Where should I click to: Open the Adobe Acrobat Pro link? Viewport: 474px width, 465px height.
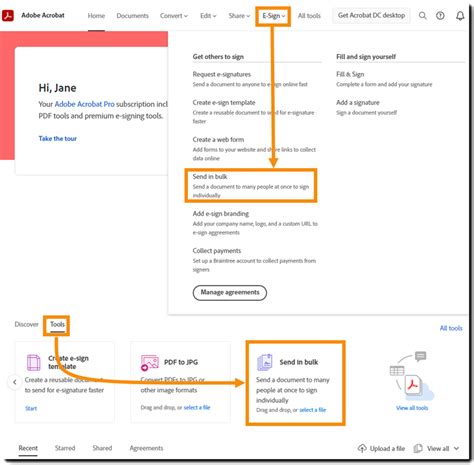[84, 104]
